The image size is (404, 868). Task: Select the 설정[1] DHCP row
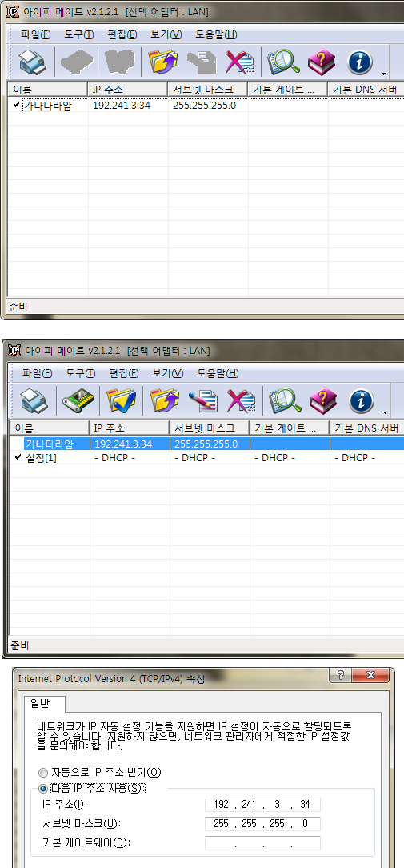pos(206,458)
